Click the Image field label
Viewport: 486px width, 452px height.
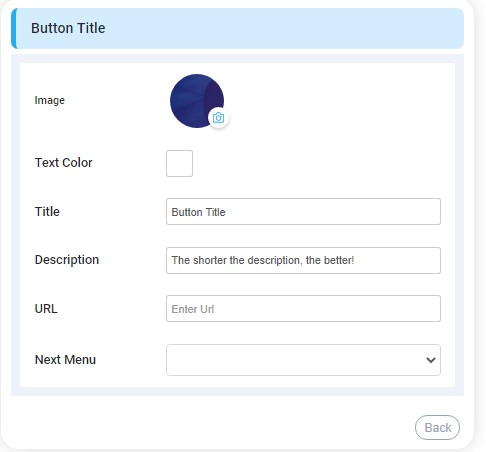pos(50,100)
